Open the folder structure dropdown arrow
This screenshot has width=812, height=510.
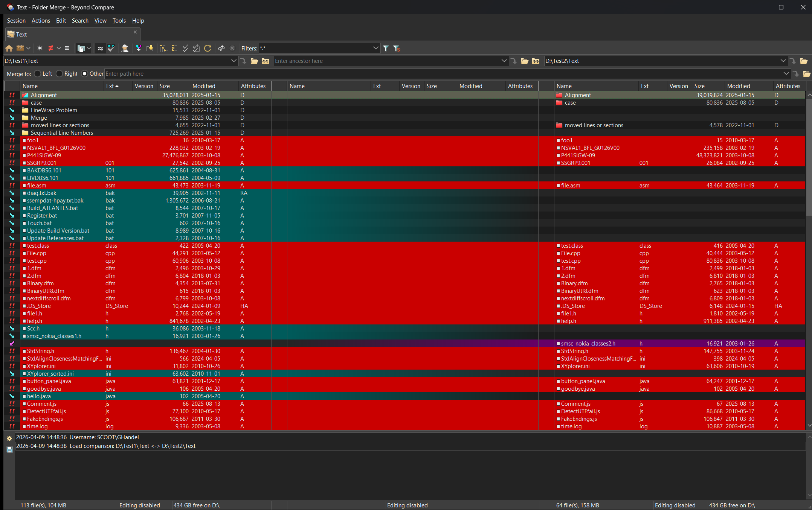[x=89, y=48]
